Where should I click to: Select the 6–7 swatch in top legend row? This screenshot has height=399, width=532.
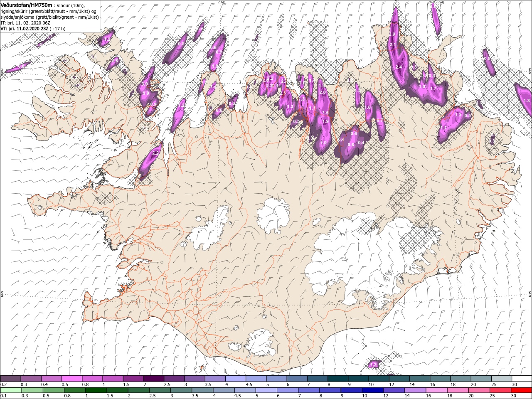pos(297,379)
